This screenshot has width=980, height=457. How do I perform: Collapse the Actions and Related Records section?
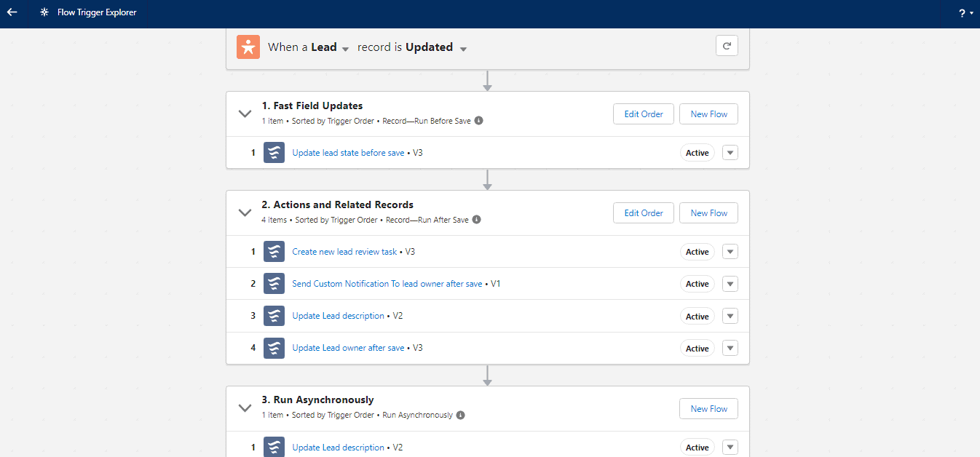tap(245, 212)
